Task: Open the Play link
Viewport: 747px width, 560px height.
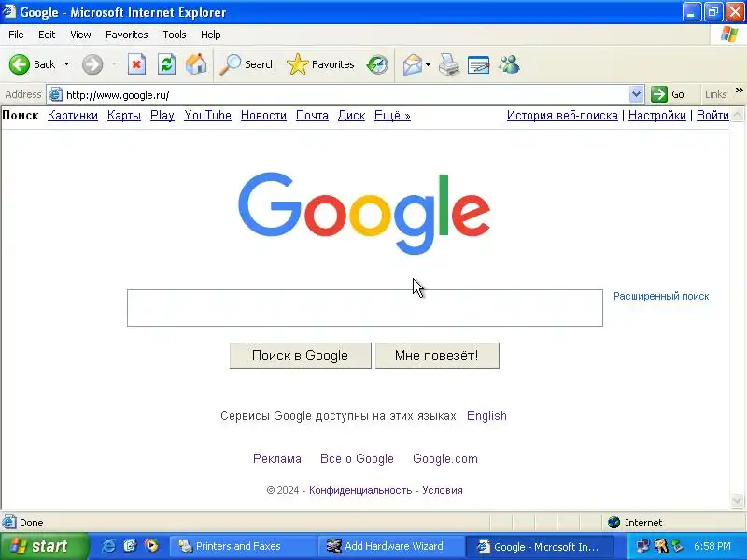Action: (162, 115)
